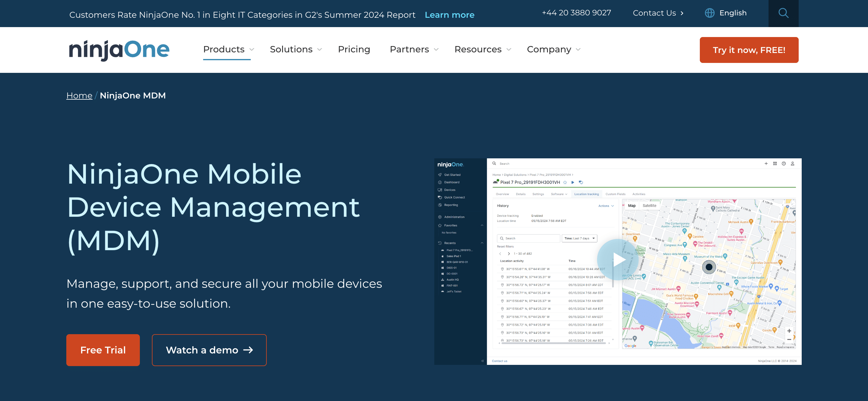
Task: Click the help question icon in demo header
Action: (x=784, y=163)
